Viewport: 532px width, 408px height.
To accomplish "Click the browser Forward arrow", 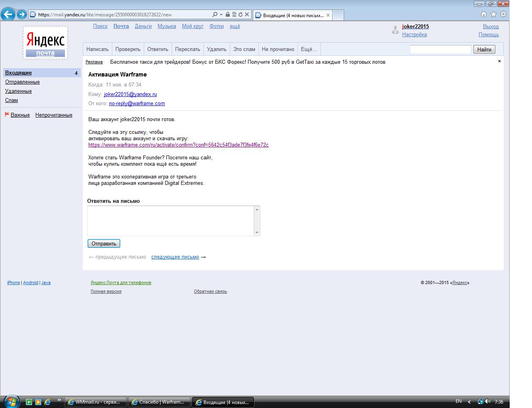I will (x=22, y=15).
